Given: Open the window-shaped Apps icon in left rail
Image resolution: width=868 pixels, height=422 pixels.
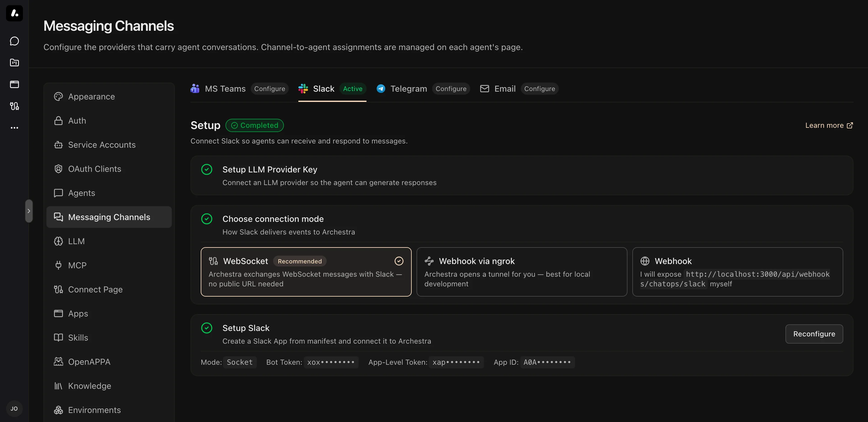Looking at the screenshot, I should click(14, 84).
